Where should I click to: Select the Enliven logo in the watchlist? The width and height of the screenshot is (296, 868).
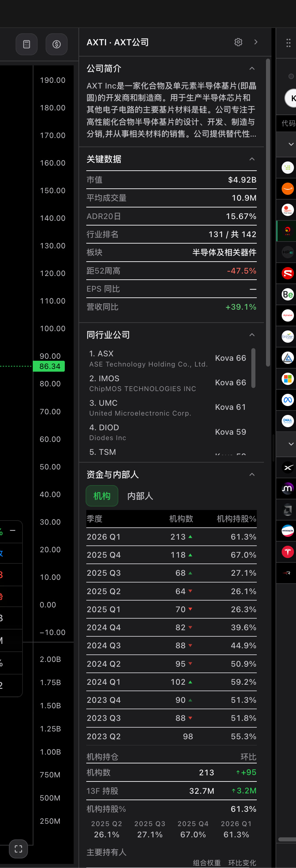pyautogui.click(x=288, y=337)
